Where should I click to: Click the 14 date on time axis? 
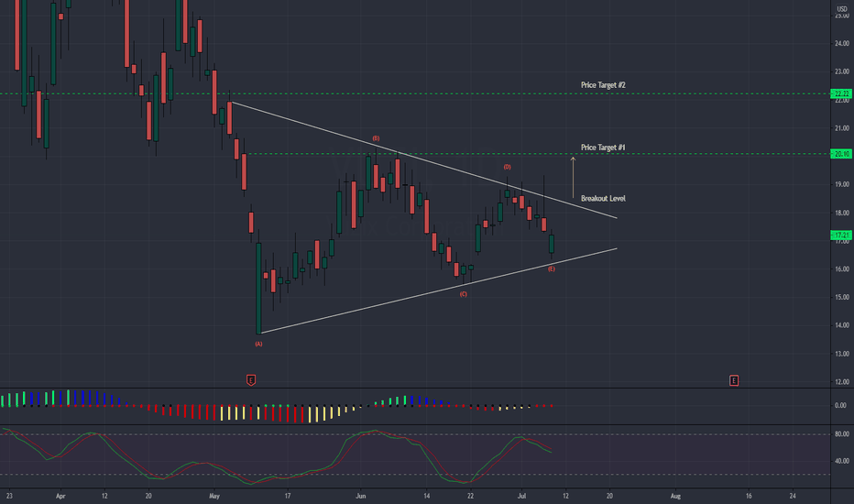[426, 496]
